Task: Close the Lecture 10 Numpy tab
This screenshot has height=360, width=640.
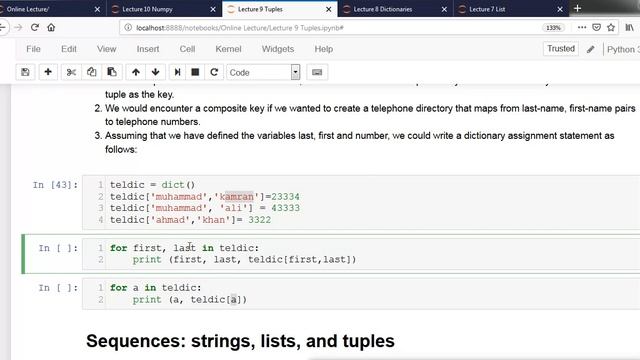Action: click(213, 9)
